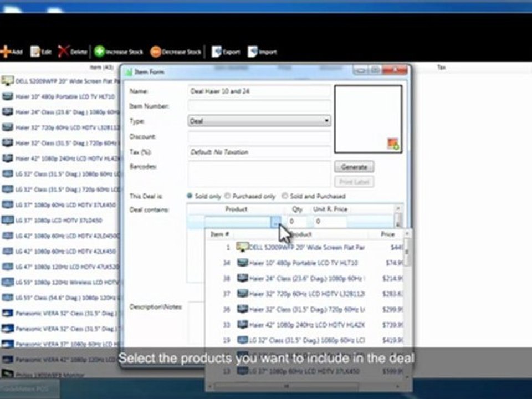Click the orange Decrease Stock icon
The image size is (532, 399).
[x=156, y=52]
